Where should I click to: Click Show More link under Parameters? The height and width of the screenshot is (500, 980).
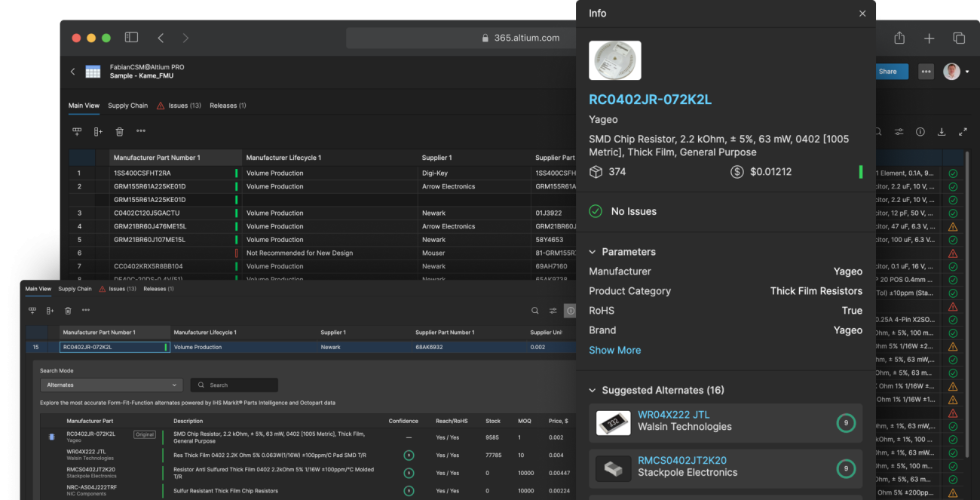coord(615,350)
